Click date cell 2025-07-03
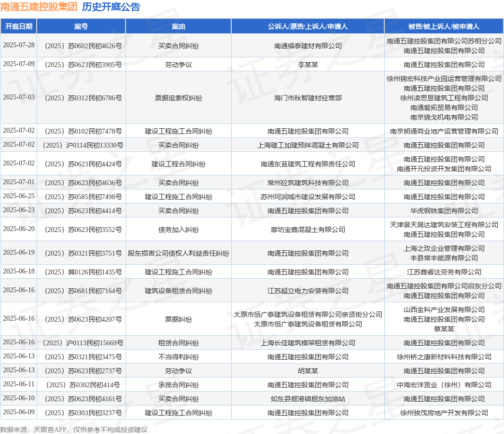Viewport: 504px width, 434px height. (19, 97)
